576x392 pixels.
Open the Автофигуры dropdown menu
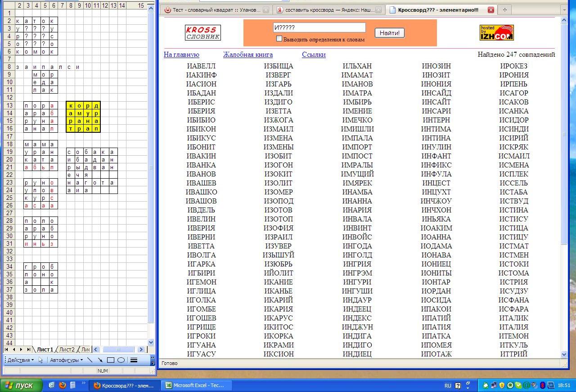[66, 360]
